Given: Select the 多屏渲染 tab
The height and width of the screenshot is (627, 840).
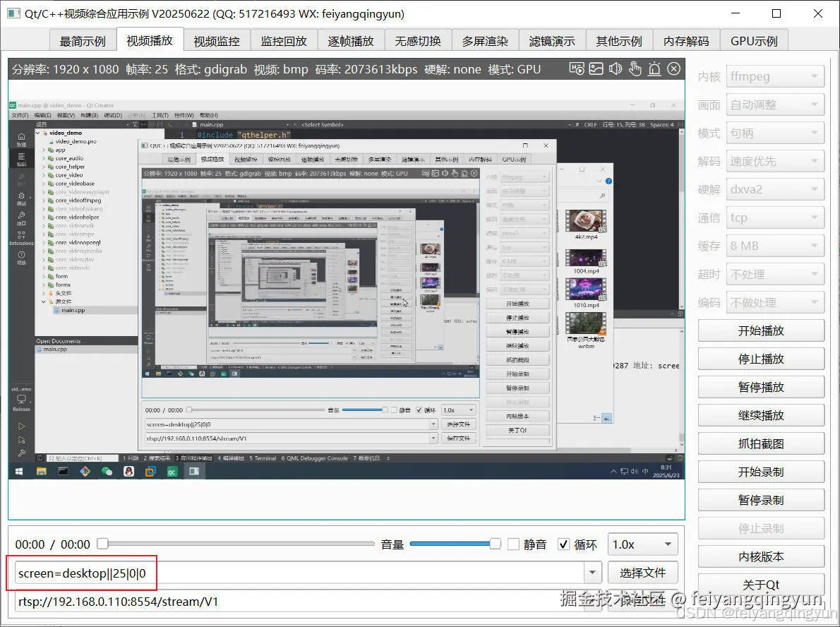Looking at the screenshot, I should click(485, 41).
